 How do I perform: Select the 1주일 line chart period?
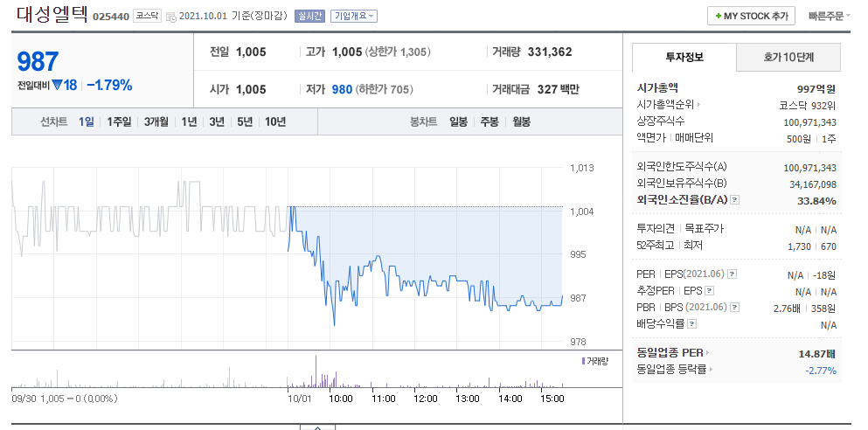coord(119,121)
